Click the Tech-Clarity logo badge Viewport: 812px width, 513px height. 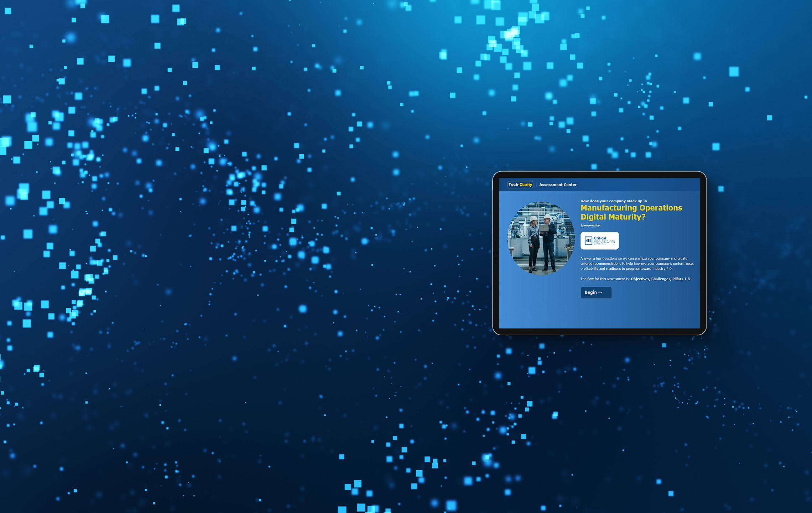520,185
